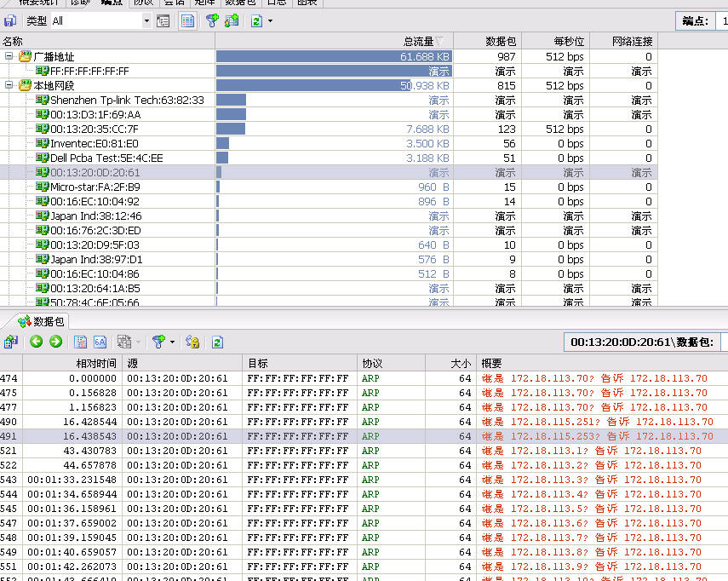Click the save icon in top toolbar

click(x=10, y=20)
